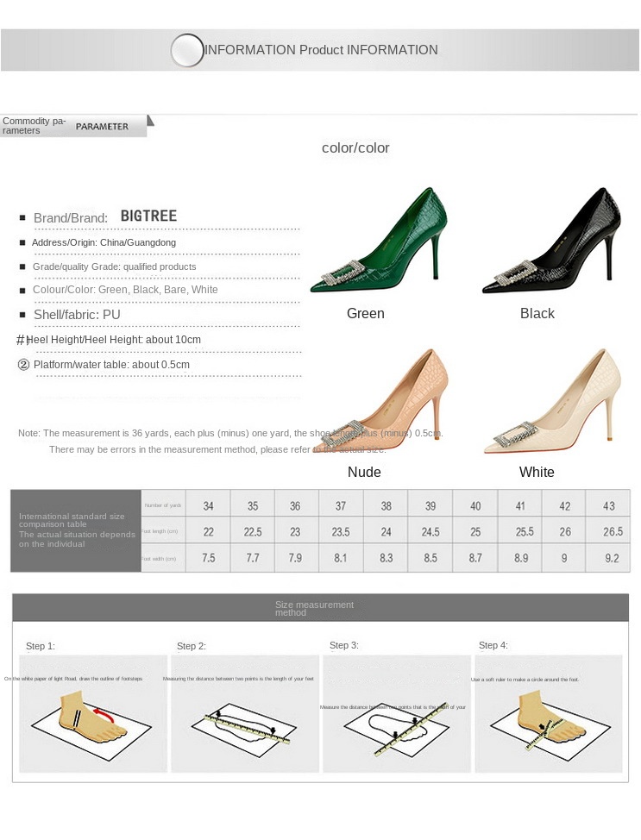The image size is (641, 840).
Task: Click the Size measurement method header bar
Action: click(x=321, y=607)
